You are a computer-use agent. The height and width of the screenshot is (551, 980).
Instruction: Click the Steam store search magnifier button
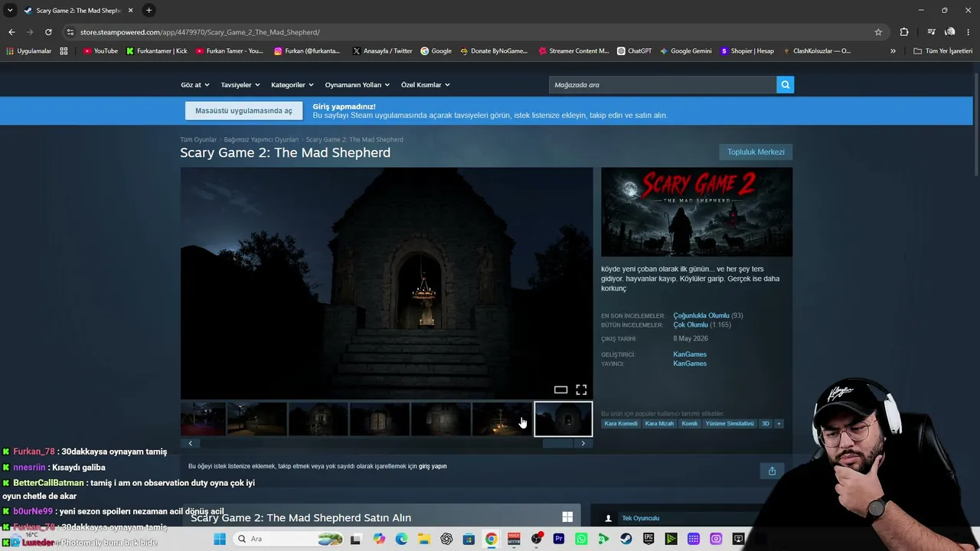[785, 85]
